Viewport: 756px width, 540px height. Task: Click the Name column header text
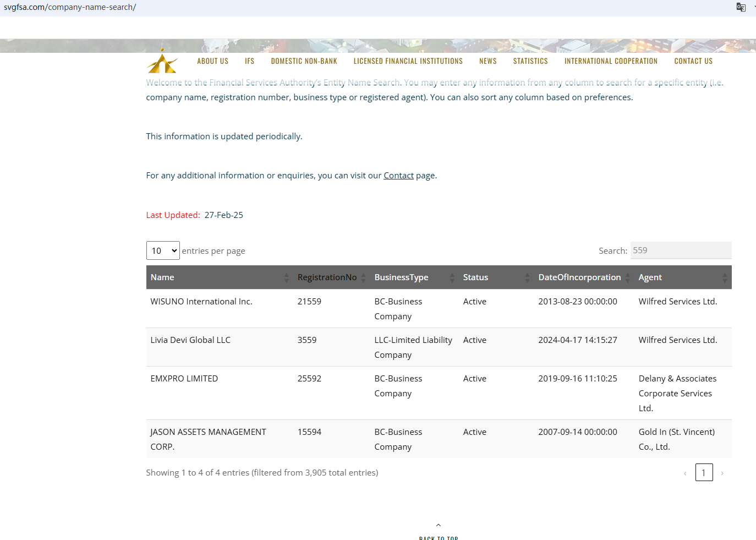(162, 277)
